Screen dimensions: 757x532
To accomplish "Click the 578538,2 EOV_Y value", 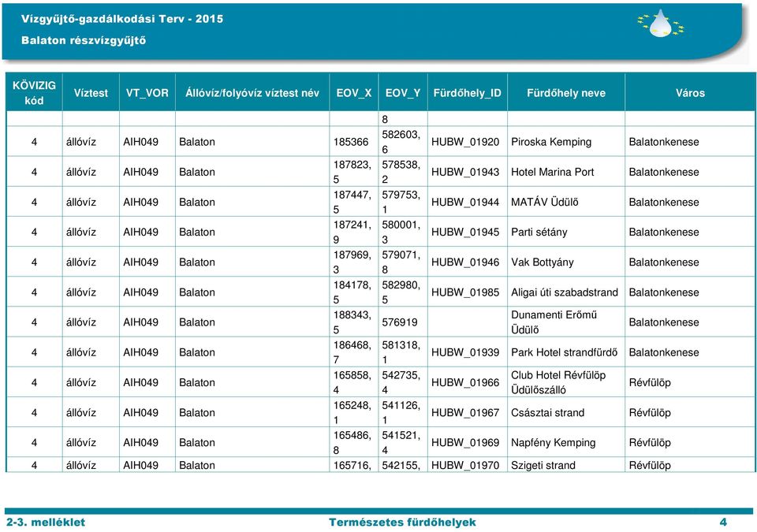I will pyautogui.click(x=401, y=172).
